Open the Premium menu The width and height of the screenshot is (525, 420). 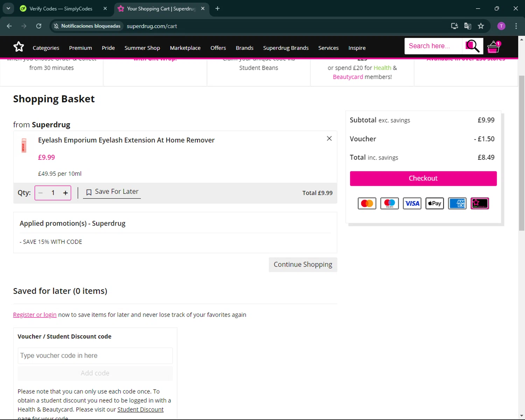coord(80,48)
